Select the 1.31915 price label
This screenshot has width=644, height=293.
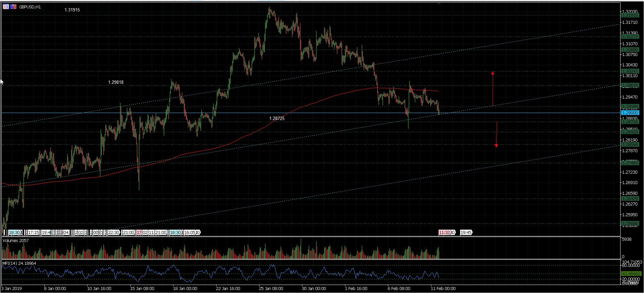[72, 10]
